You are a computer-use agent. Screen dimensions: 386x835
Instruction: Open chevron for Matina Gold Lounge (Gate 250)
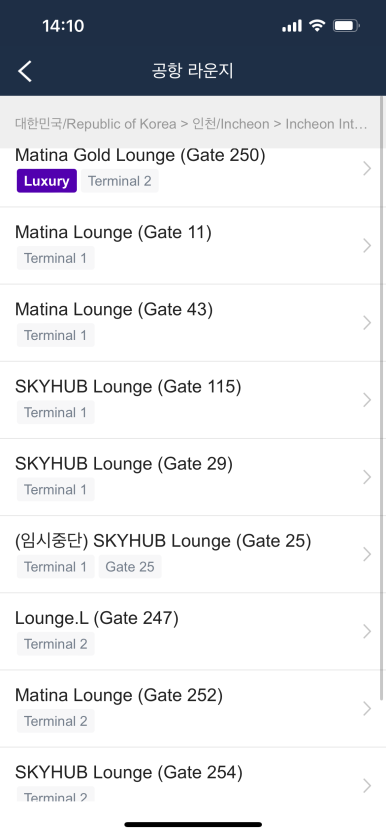(x=367, y=169)
